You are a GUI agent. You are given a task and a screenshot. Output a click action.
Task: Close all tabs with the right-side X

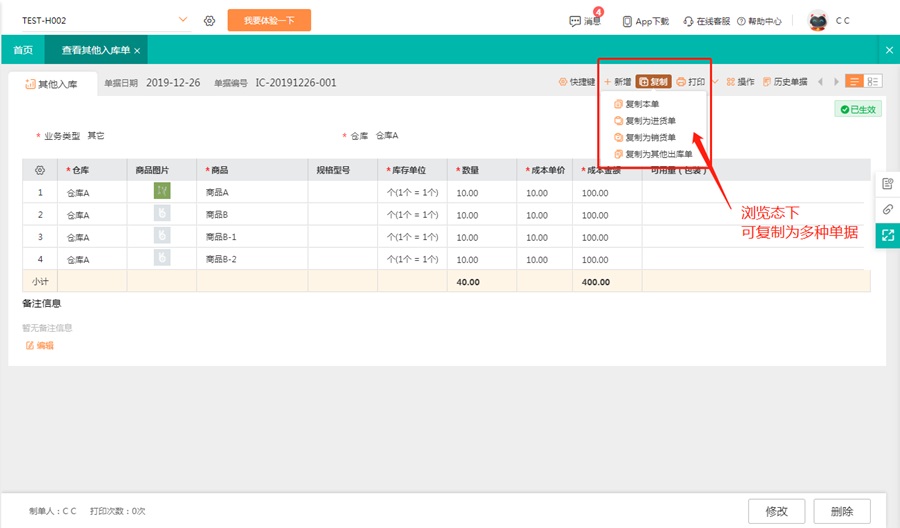(x=889, y=50)
